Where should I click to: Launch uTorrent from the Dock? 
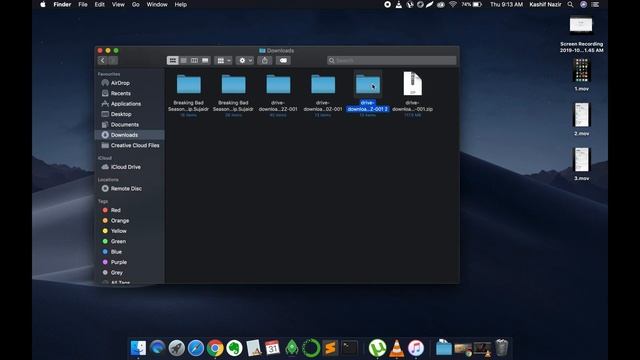click(x=378, y=348)
